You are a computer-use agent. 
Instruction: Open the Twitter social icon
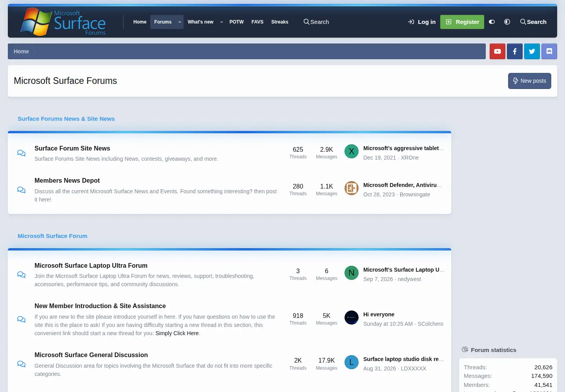532,51
